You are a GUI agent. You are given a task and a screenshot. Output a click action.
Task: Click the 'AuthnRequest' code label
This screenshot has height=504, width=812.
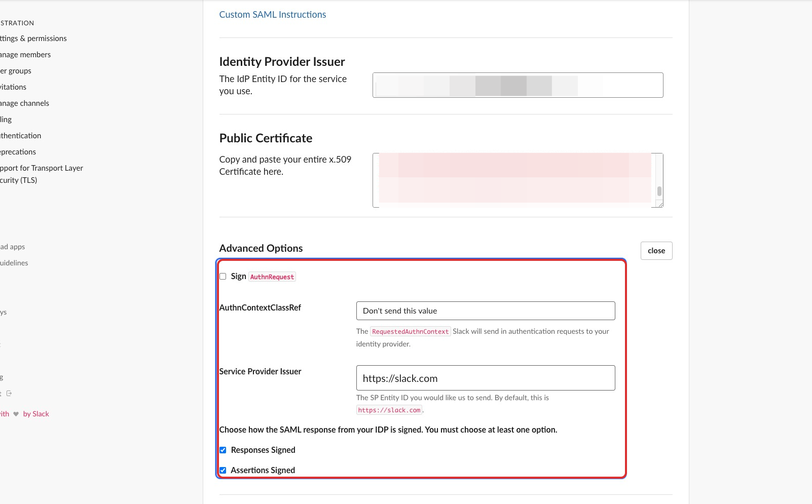point(272,277)
